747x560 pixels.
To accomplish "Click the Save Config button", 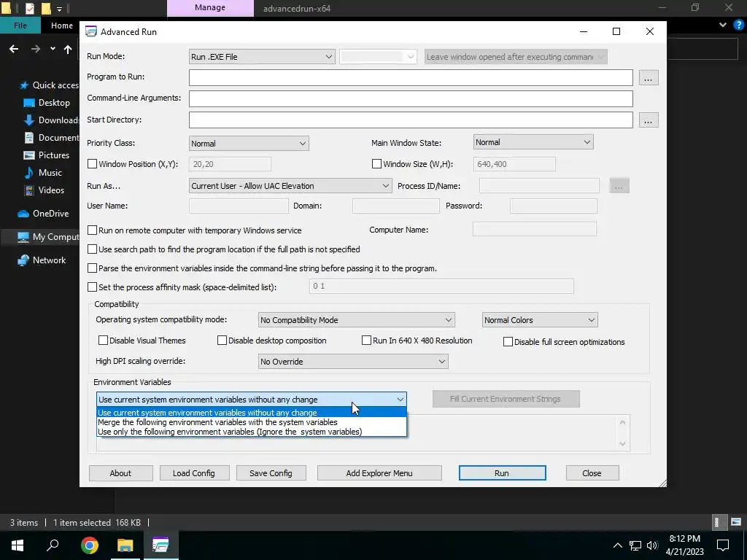I will click(x=271, y=472).
